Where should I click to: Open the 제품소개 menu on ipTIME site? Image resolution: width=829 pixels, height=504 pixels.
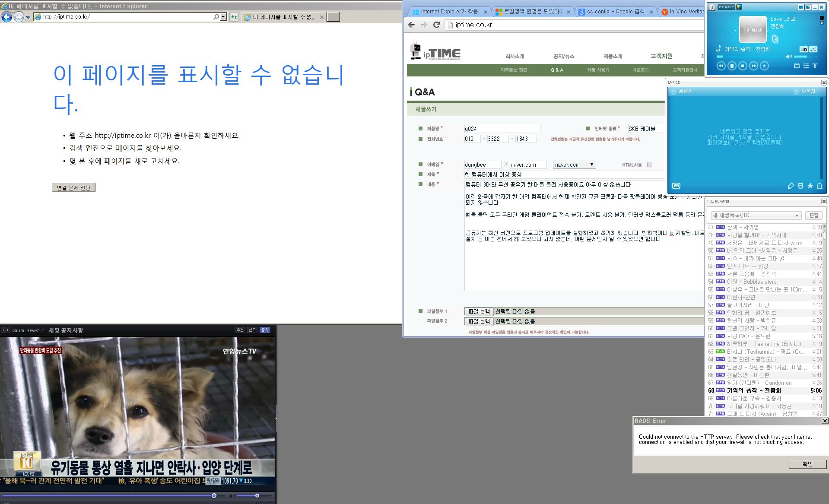(613, 56)
